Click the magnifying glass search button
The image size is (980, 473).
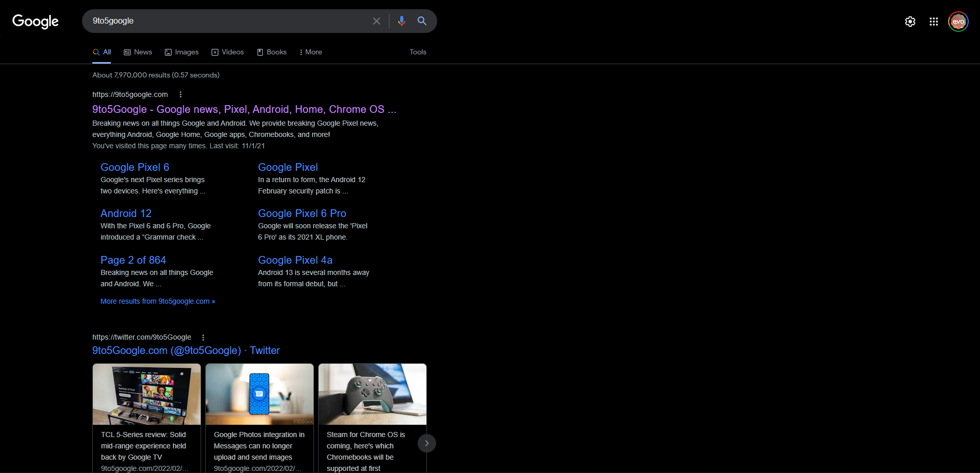pos(422,21)
